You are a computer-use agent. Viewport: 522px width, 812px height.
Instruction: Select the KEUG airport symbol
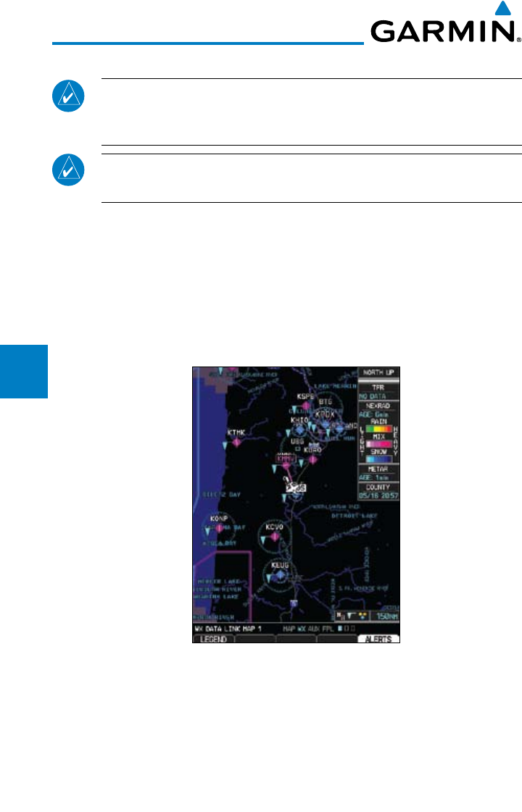click(281, 575)
